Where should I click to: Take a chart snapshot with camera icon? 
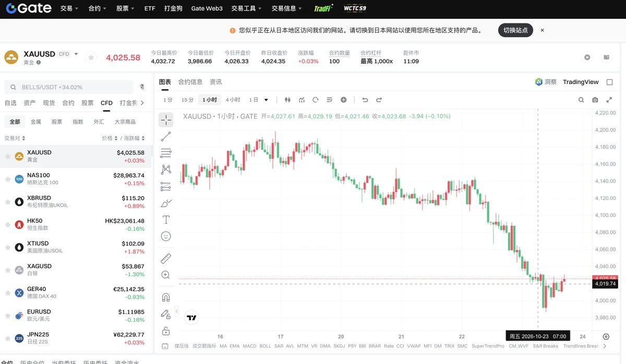(x=595, y=100)
